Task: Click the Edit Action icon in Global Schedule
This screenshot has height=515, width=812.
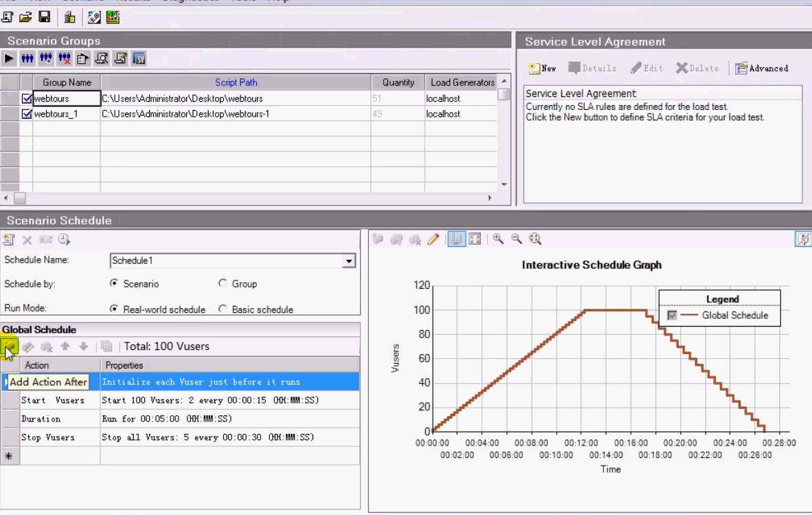Action: (x=28, y=346)
